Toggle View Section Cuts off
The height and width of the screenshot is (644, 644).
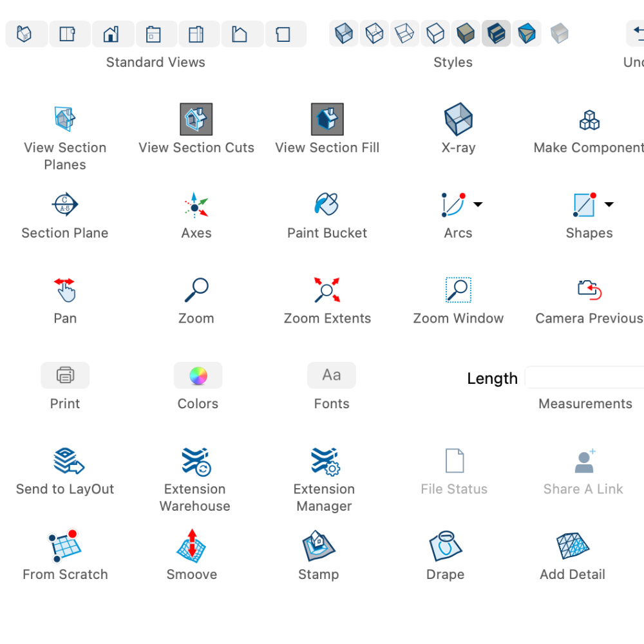(196, 119)
